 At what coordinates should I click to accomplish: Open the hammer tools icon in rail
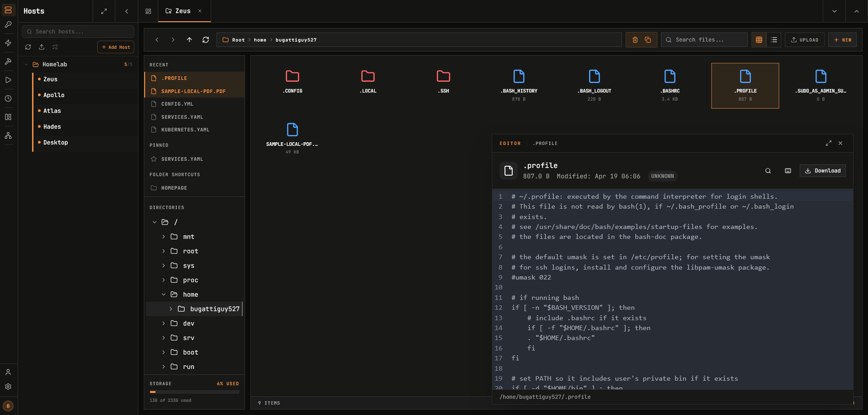8,61
